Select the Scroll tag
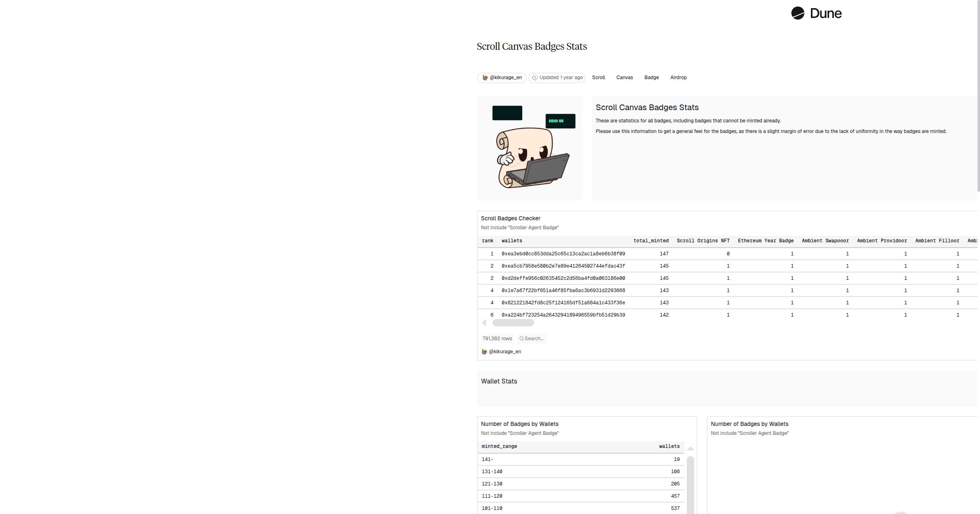 tap(598, 78)
